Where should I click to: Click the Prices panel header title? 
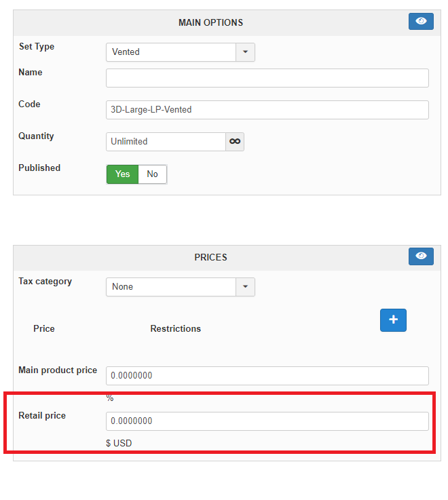pyautogui.click(x=210, y=258)
